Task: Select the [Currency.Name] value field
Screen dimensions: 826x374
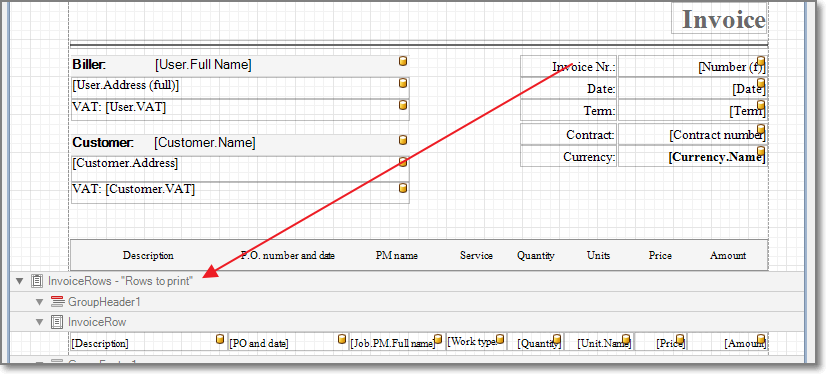Action: pyautogui.click(x=693, y=156)
